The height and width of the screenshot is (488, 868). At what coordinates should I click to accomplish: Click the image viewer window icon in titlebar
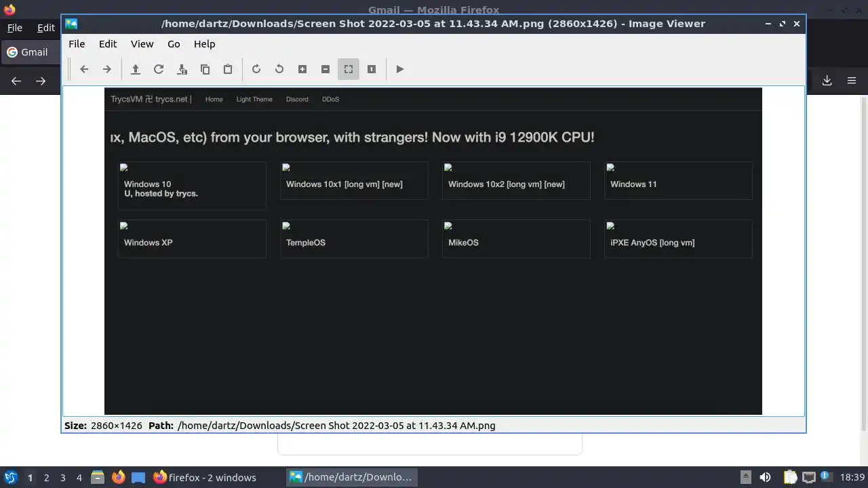point(71,24)
